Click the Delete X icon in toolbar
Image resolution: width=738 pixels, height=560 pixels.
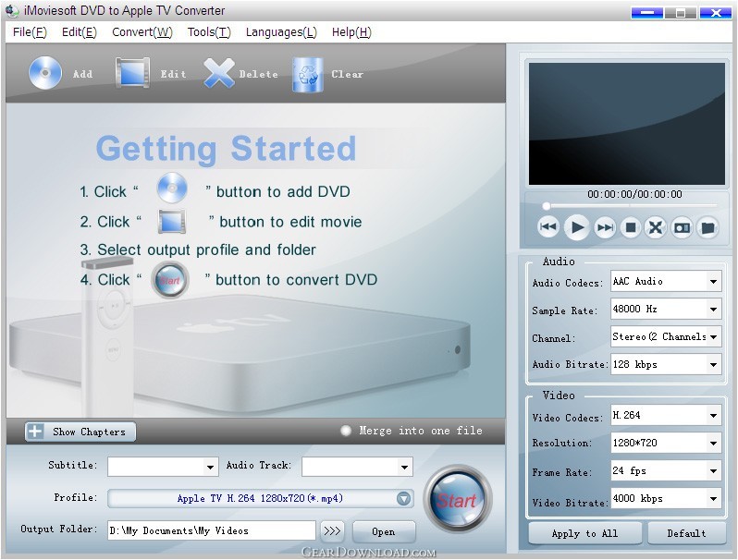(x=219, y=73)
